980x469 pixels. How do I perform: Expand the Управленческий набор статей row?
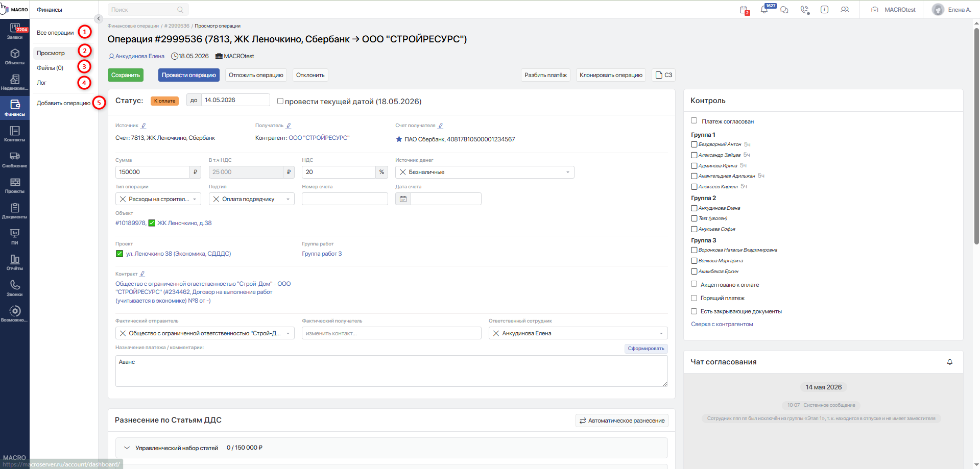[391, 448]
